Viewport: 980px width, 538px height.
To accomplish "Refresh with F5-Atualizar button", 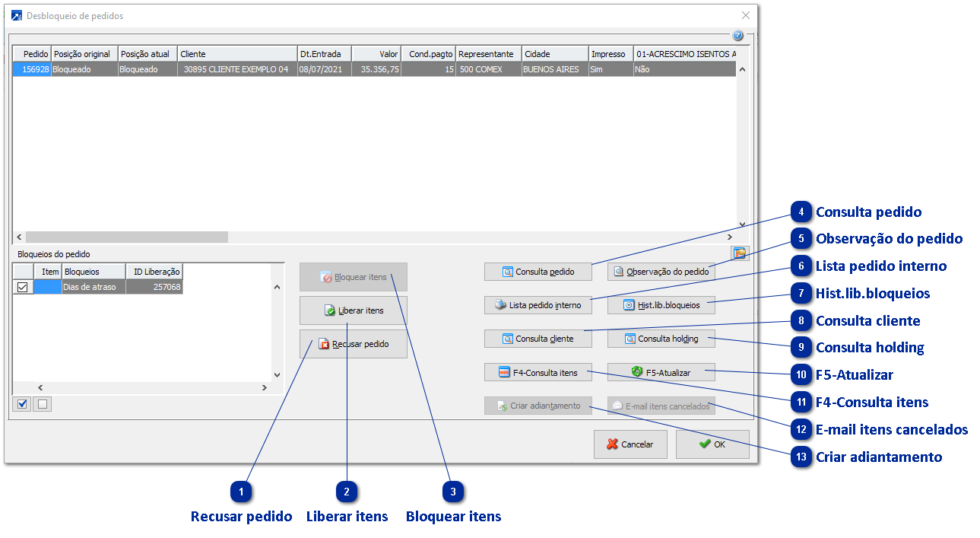I will (x=661, y=373).
